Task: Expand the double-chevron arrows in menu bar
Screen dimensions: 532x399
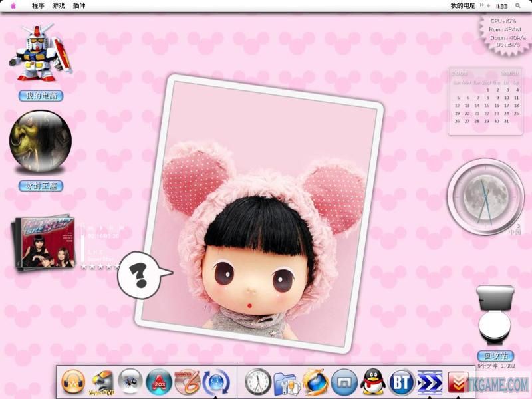Action: (481, 5)
